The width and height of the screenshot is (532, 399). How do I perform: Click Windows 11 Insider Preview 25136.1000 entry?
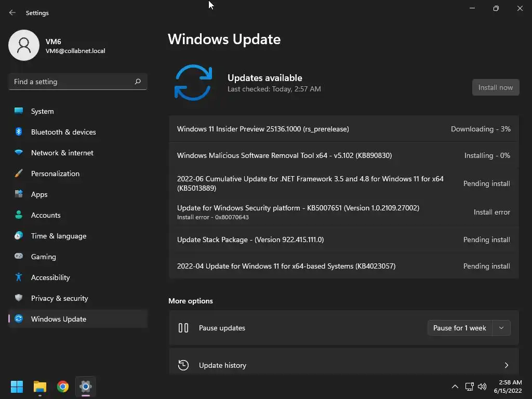pos(263,129)
